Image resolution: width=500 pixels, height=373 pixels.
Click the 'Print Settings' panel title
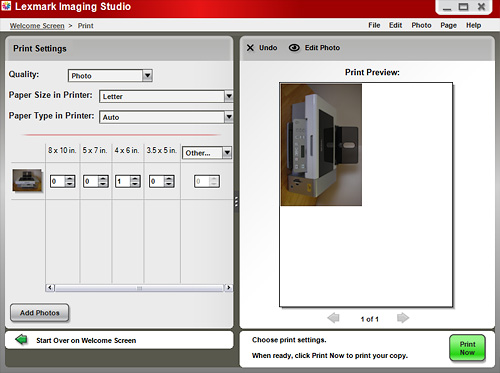(x=40, y=49)
